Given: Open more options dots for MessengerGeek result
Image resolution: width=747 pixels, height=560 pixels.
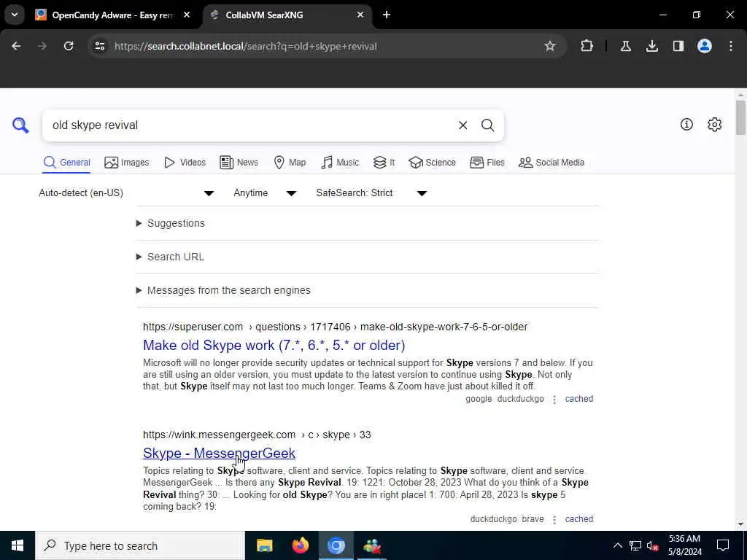Looking at the screenshot, I should tap(554, 519).
